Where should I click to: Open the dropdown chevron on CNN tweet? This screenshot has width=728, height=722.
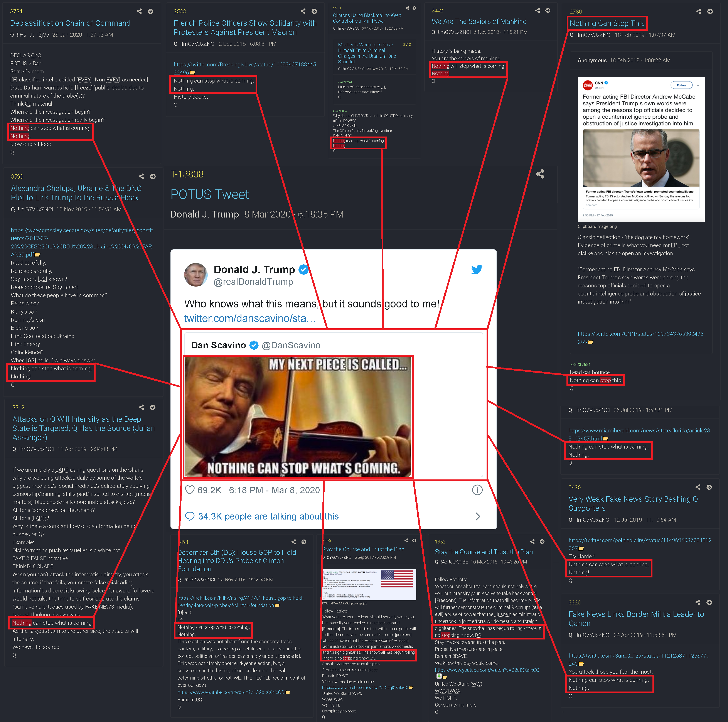click(698, 86)
